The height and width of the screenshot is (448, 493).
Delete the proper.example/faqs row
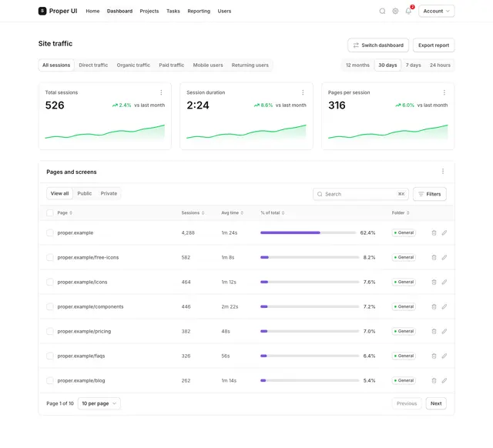[x=434, y=356]
